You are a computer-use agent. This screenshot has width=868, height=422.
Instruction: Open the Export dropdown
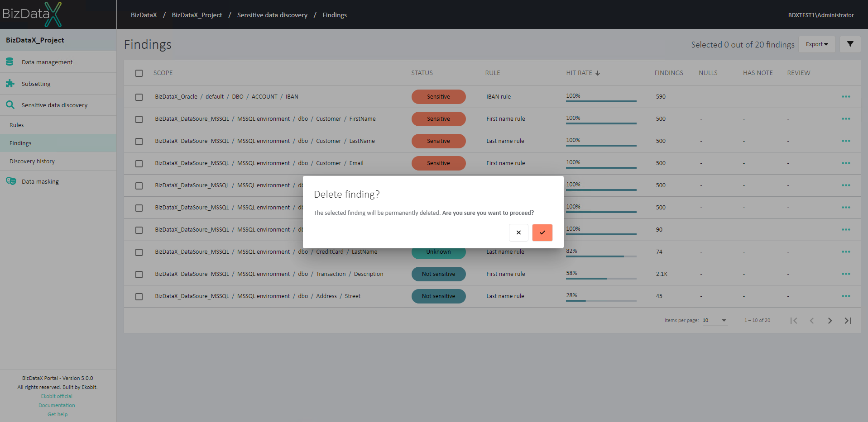[817, 44]
